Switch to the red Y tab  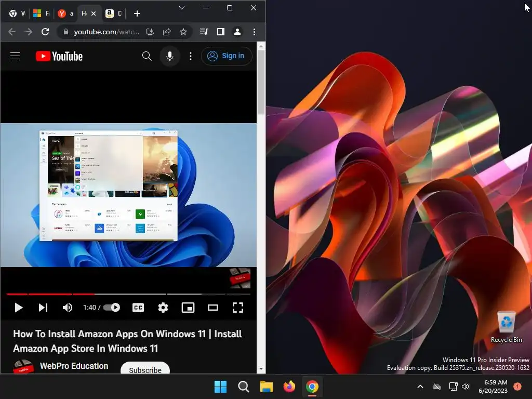click(x=66, y=14)
